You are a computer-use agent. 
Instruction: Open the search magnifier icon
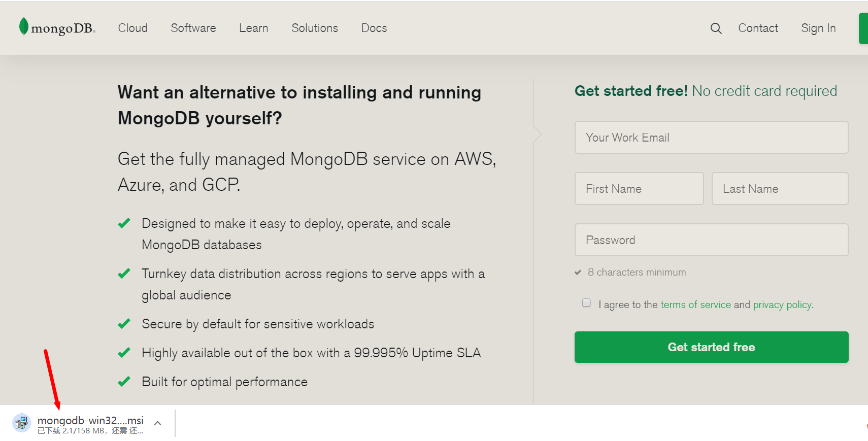coord(716,28)
